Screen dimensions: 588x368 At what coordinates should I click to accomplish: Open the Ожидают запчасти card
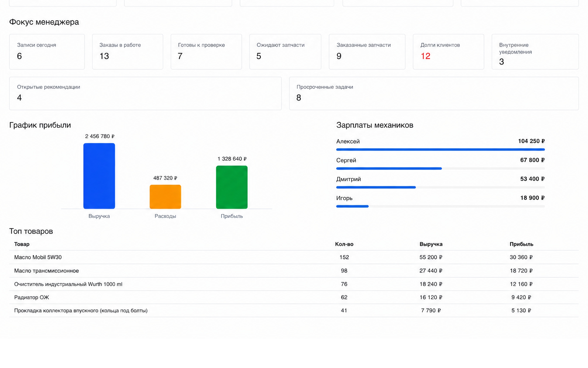coord(285,52)
